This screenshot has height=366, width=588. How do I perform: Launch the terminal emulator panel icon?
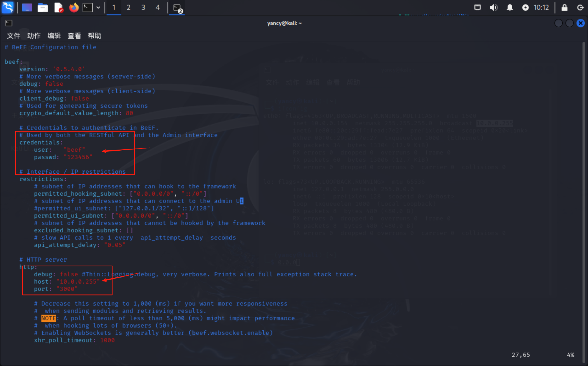[88, 7]
